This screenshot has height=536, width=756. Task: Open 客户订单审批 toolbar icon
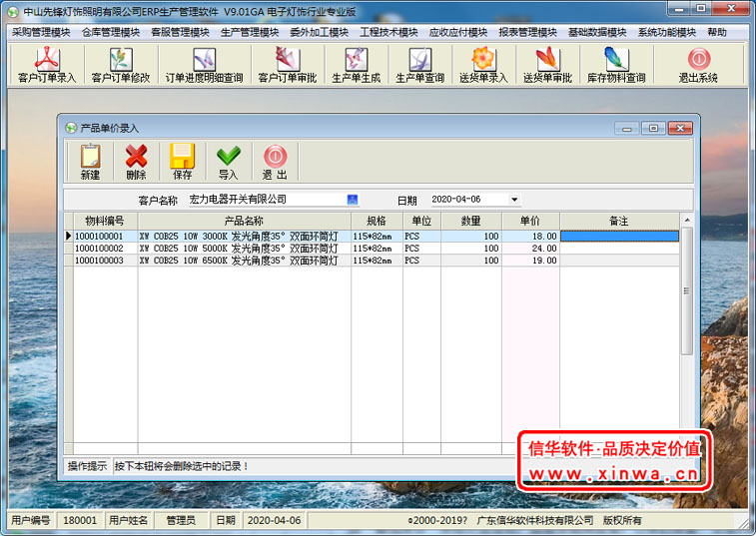click(x=288, y=65)
